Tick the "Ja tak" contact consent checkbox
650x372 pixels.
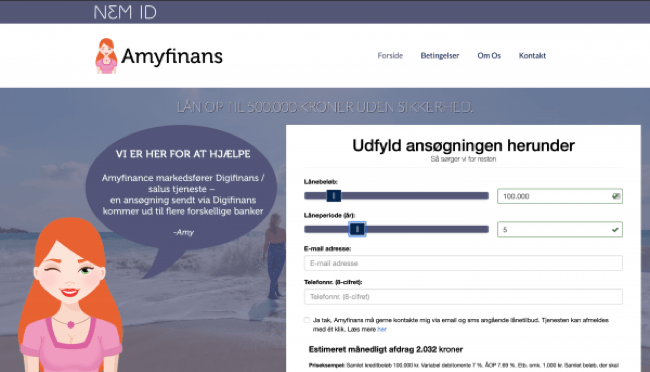(x=307, y=320)
